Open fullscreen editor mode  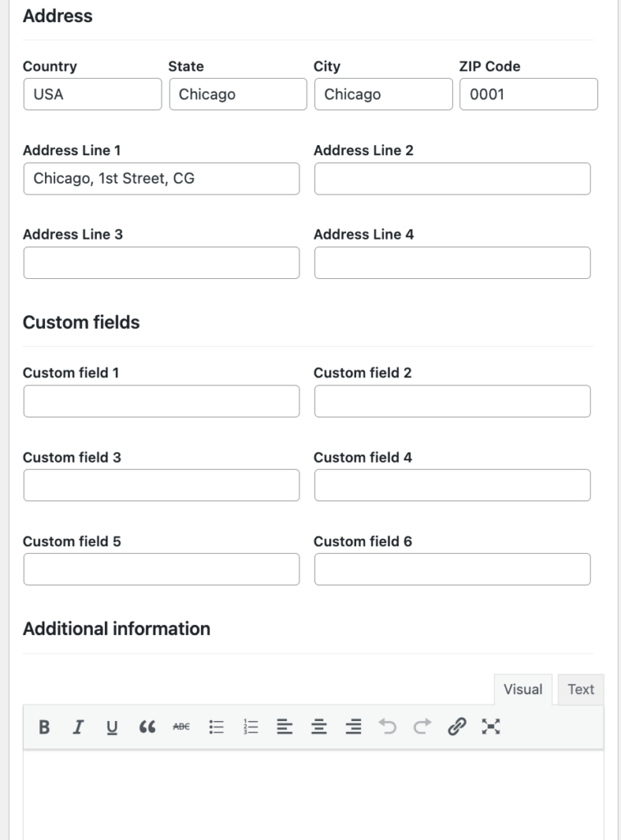(491, 727)
